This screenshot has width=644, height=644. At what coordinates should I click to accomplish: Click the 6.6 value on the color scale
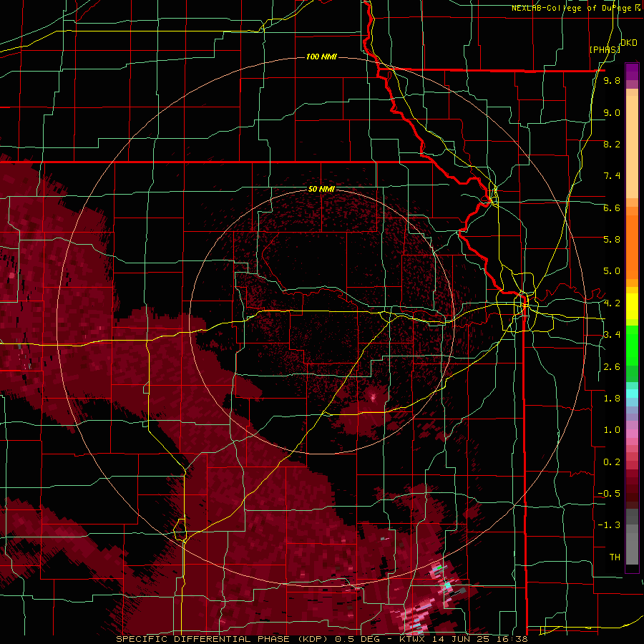click(x=612, y=208)
